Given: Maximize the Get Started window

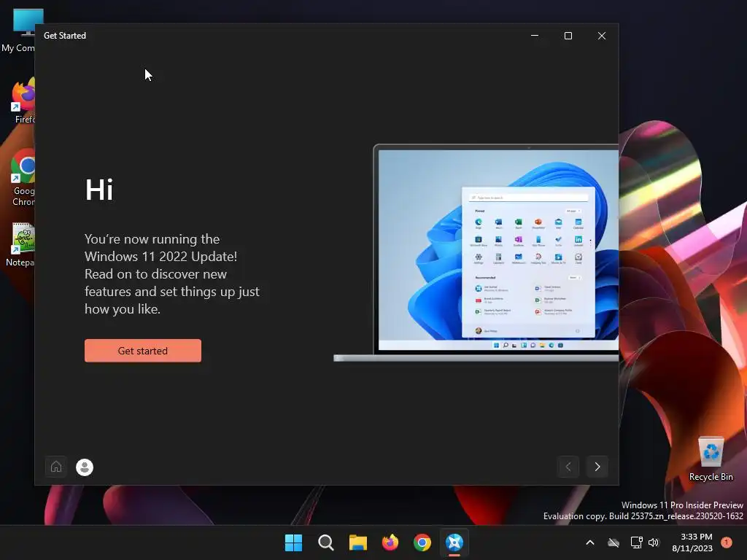Looking at the screenshot, I should tap(568, 36).
